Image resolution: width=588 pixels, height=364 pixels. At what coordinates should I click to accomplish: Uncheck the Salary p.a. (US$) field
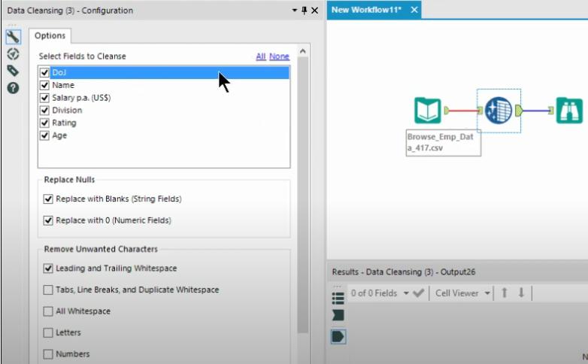point(44,98)
